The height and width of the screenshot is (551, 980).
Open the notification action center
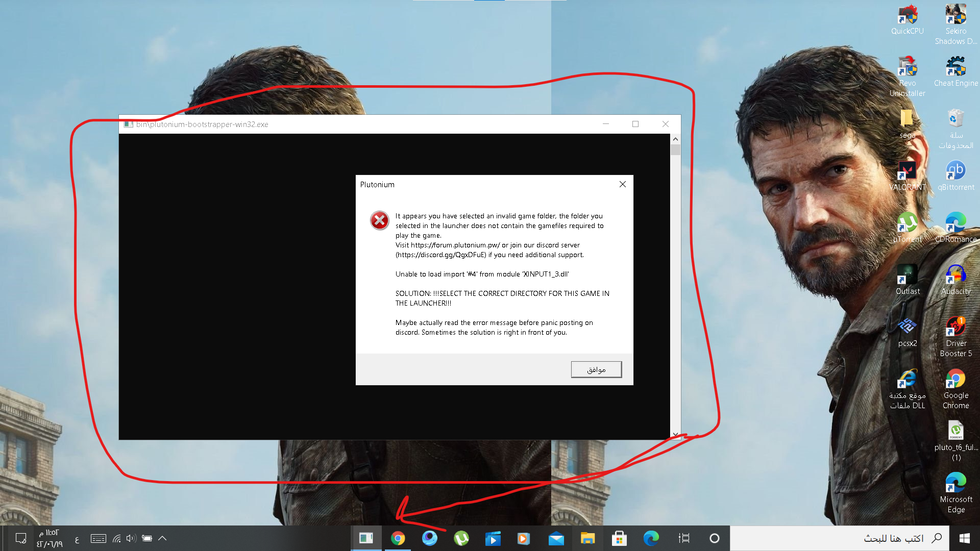(x=21, y=538)
